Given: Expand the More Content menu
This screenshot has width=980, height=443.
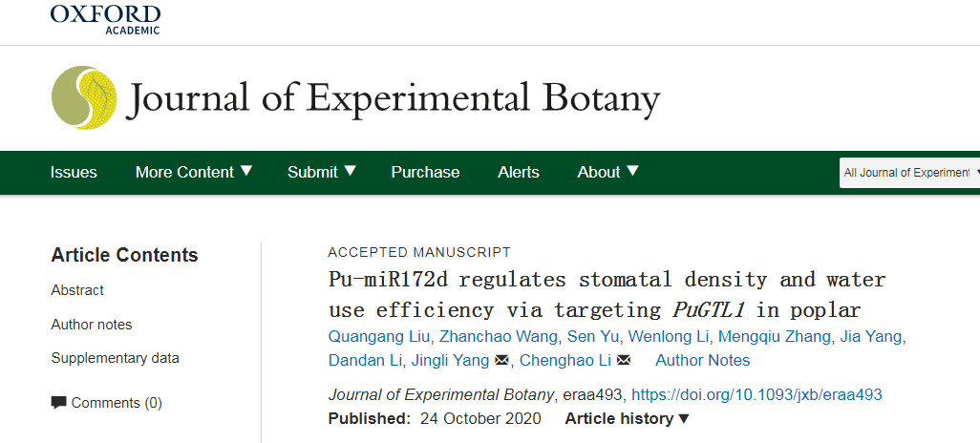Looking at the screenshot, I should point(194,172).
